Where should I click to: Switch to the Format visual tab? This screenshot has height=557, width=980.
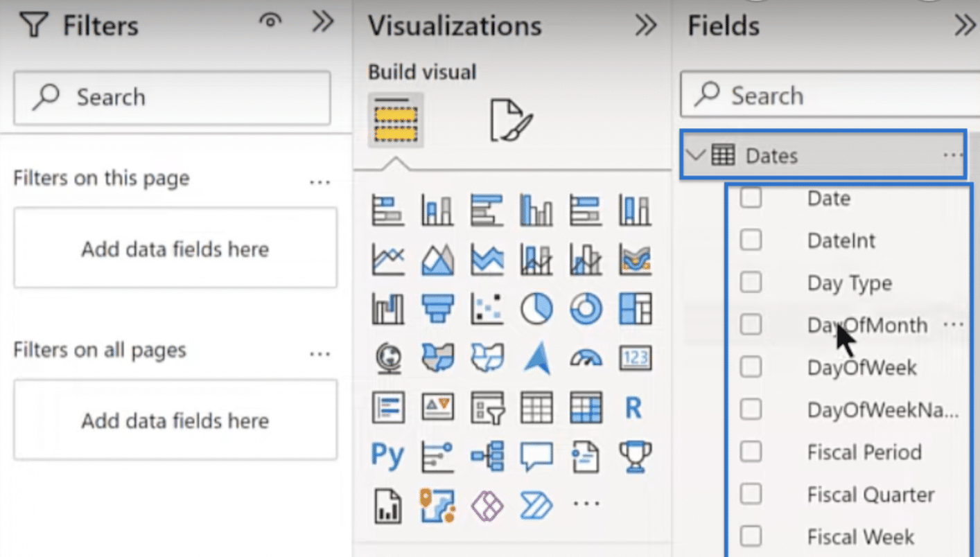pyautogui.click(x=511, y=120)
